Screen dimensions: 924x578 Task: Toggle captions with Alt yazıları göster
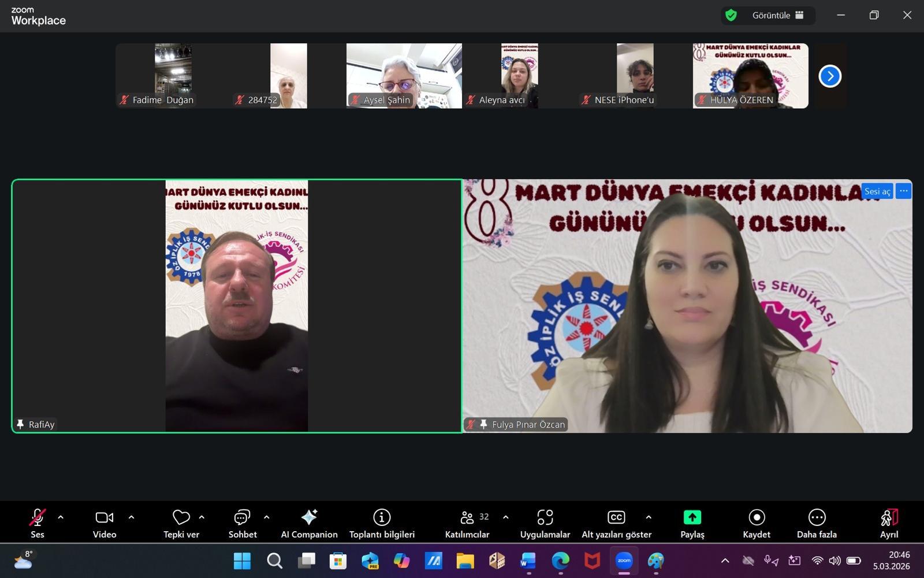616,523
